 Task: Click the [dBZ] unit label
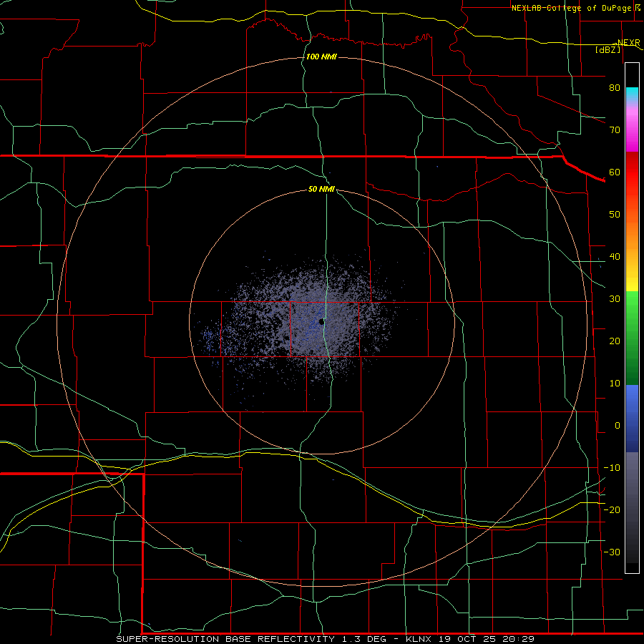click(608, 49)
